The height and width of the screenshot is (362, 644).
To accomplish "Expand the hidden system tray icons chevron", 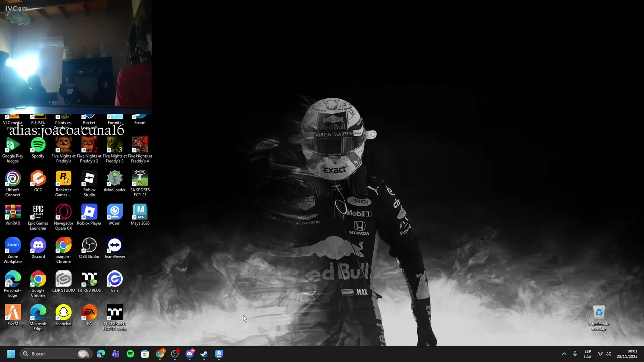I will 564,354.
